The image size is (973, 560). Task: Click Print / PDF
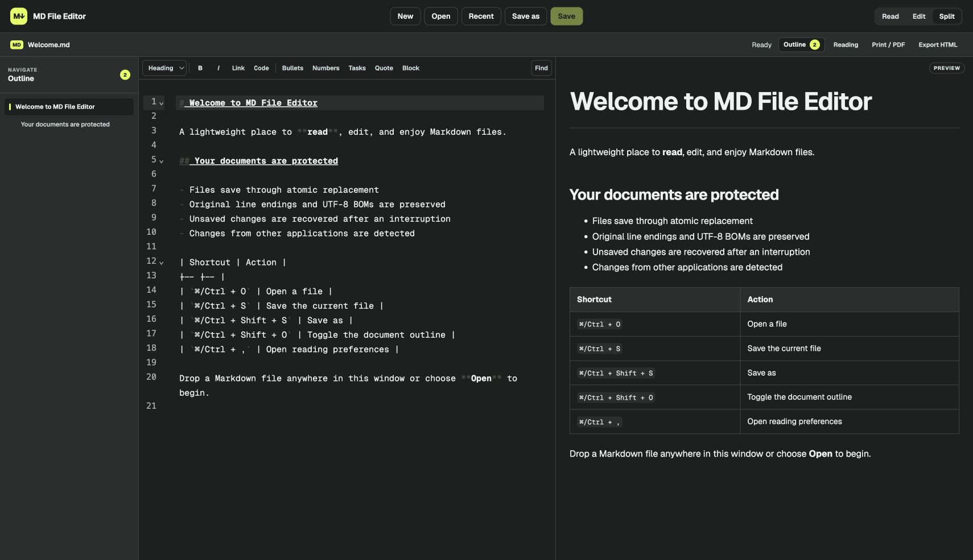point(888,45)
